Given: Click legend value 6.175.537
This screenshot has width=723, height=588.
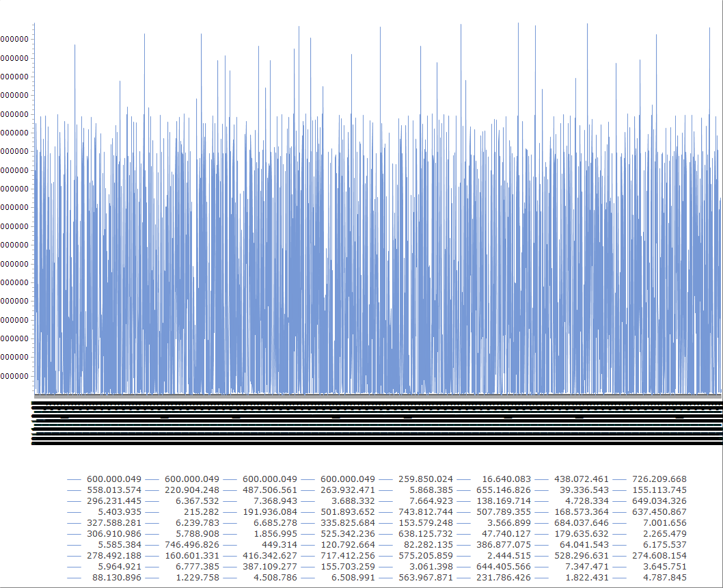Looking at the screenshot, I should click(665, 545).
